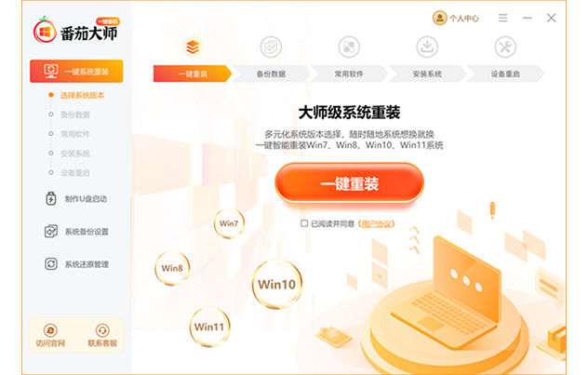Open 系统备份设置 in the sidebar
Viewport: 588px width, 375px height.
[76, 232]
